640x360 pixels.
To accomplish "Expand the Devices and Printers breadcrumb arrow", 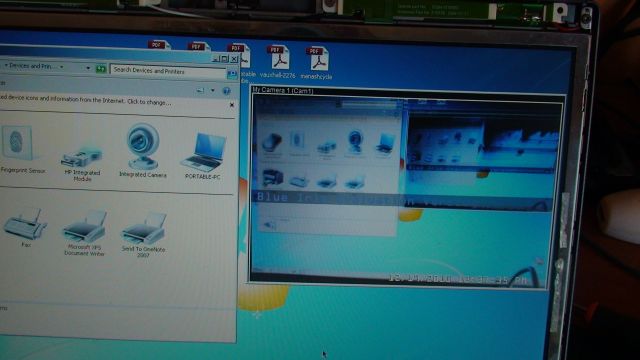I will [62, 67].
